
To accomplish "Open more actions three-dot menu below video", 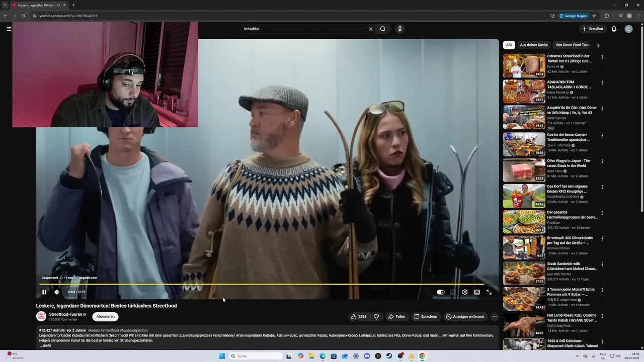I will coord(495,317).
